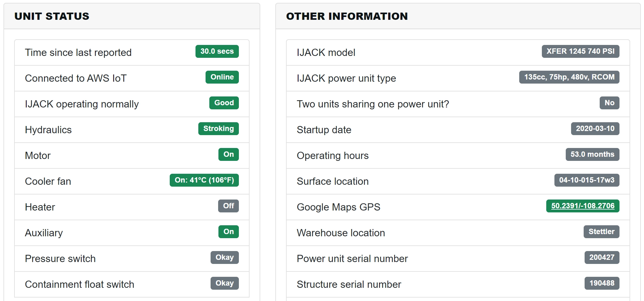Click the No badge for shared power unit
This screenshot has width=644, height=301.
(x=609, y=103)
